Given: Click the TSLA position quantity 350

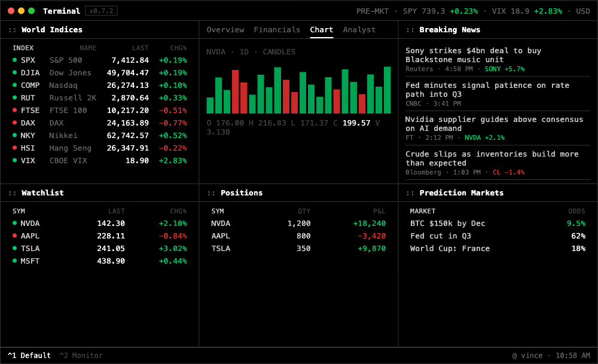Looking at the screenshot, I should click(304, 249).
